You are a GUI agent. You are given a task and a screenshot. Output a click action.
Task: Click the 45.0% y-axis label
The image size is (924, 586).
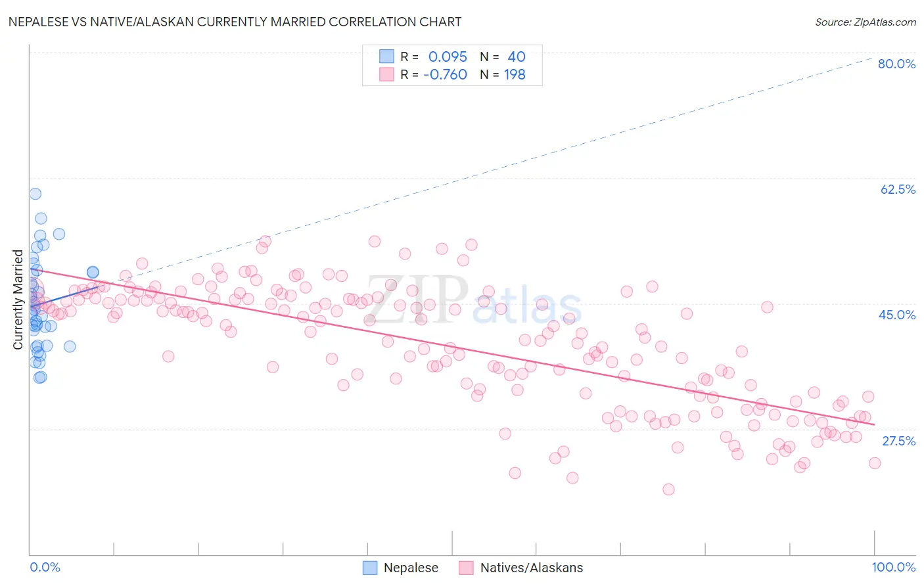[897, 315]
